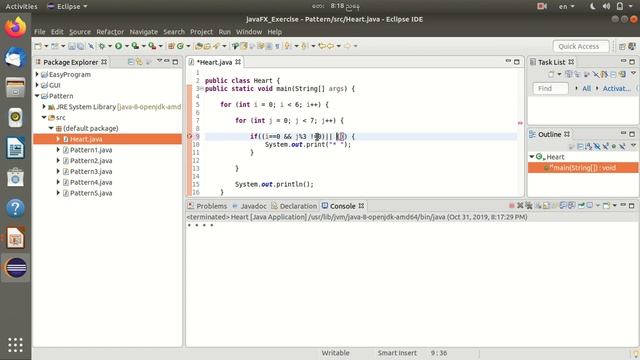Screen dimensions: 640x360
Task: Open the Activities overview in the top bar
Action: (21, 6)
